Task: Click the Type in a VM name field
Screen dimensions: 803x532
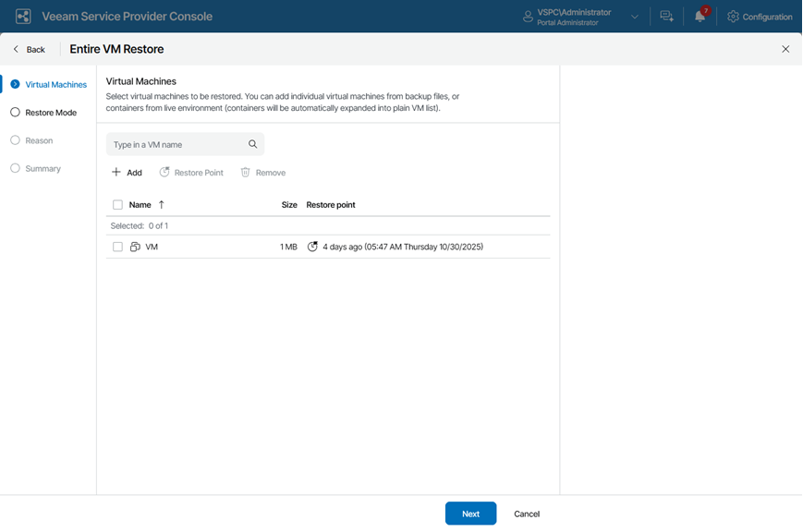Action: click(x=176, y=144)
